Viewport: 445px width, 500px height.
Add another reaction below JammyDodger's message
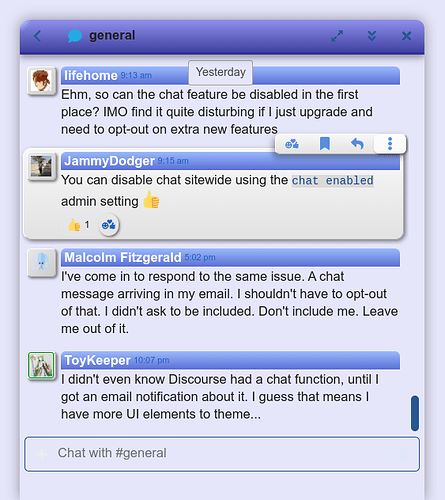click(109, 225)
